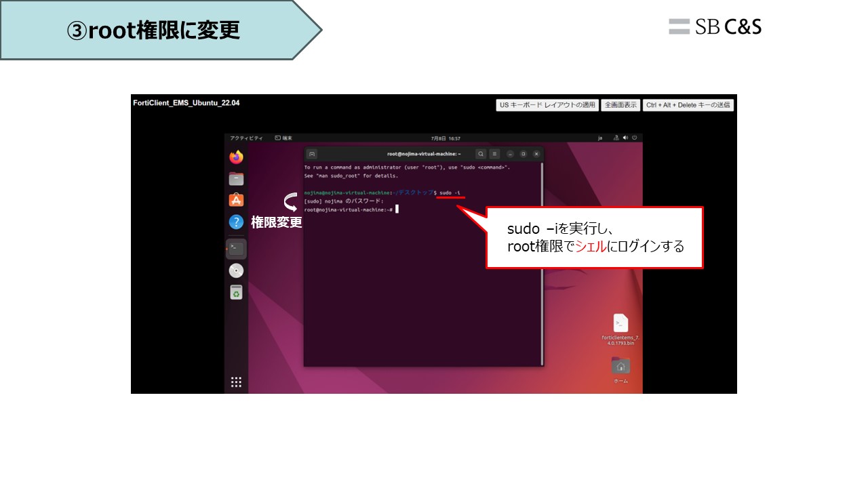Click the 全画面表示 button
Viewport: 868px width, 488px height.
[x=620, y=105]
